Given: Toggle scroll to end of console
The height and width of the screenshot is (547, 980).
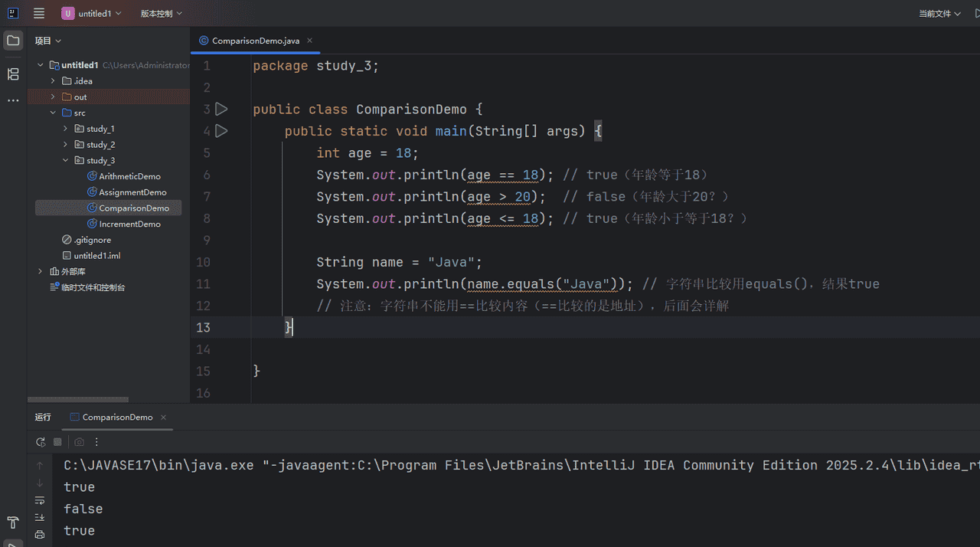Looking at the screenshot, I should (40, 517).
